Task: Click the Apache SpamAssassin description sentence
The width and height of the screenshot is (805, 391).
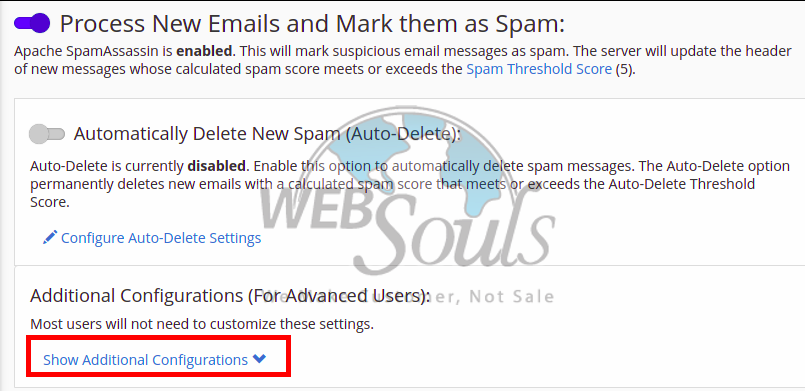Action: click(403, 61)
